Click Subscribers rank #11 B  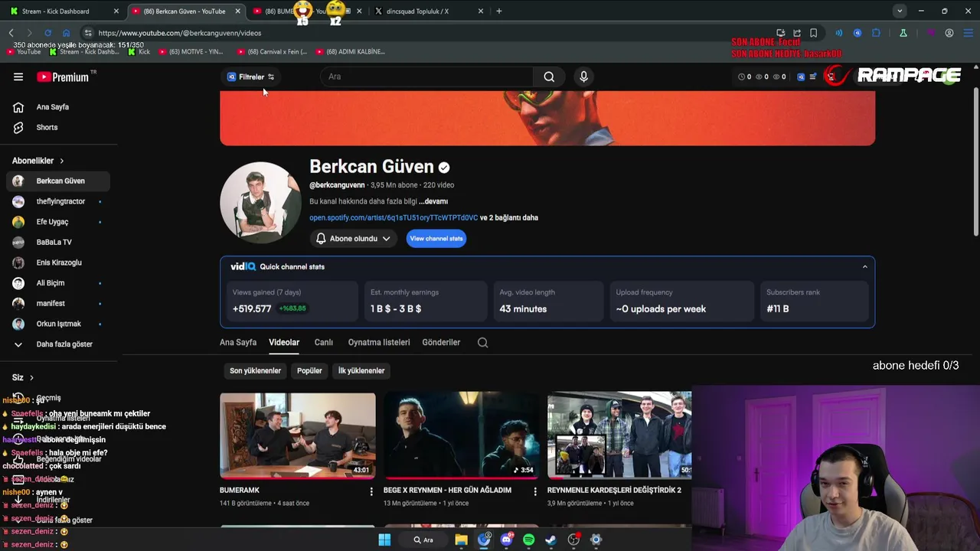pyautogui.click(x=777, y=308)
